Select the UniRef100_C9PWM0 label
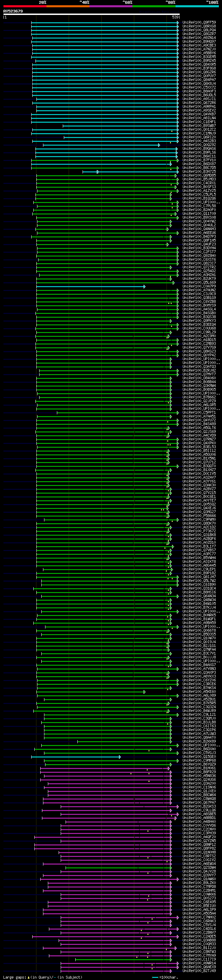This screenshot has height=980, width=222. (x=199, y=520)
